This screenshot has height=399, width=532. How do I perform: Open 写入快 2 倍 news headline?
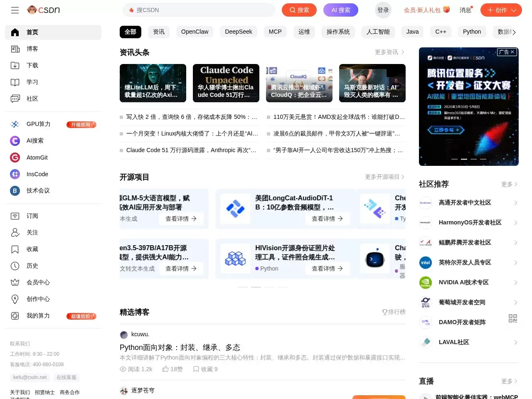coord(192,117)
